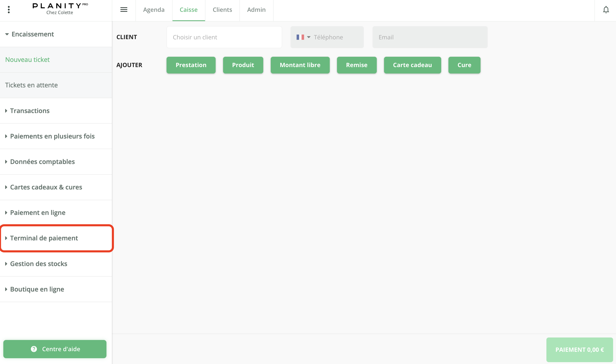This screenshot has width=616, height=364.
Task: Add a Carte cadeau item
Action: tap(412, 65)
